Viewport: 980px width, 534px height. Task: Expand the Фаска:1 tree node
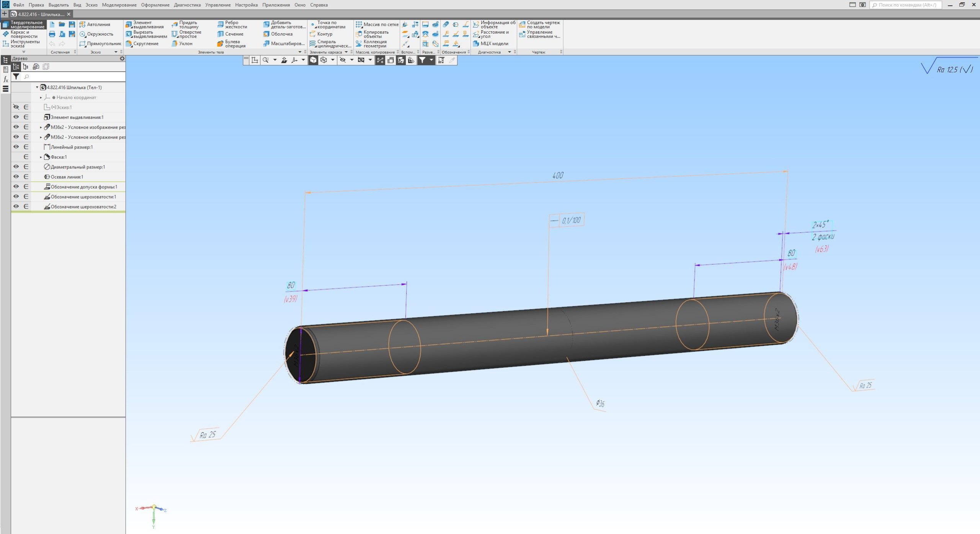tap(41, 157)
